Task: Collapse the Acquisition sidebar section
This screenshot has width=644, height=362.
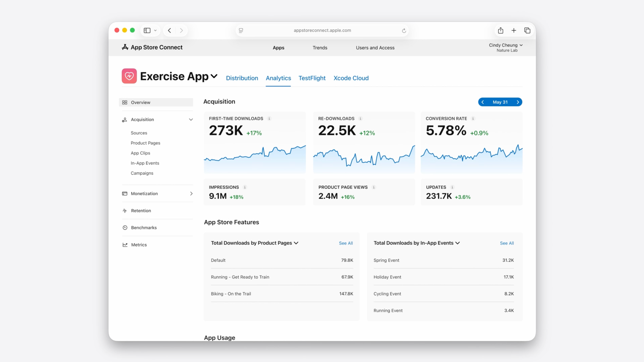Action: coord(191,119)
